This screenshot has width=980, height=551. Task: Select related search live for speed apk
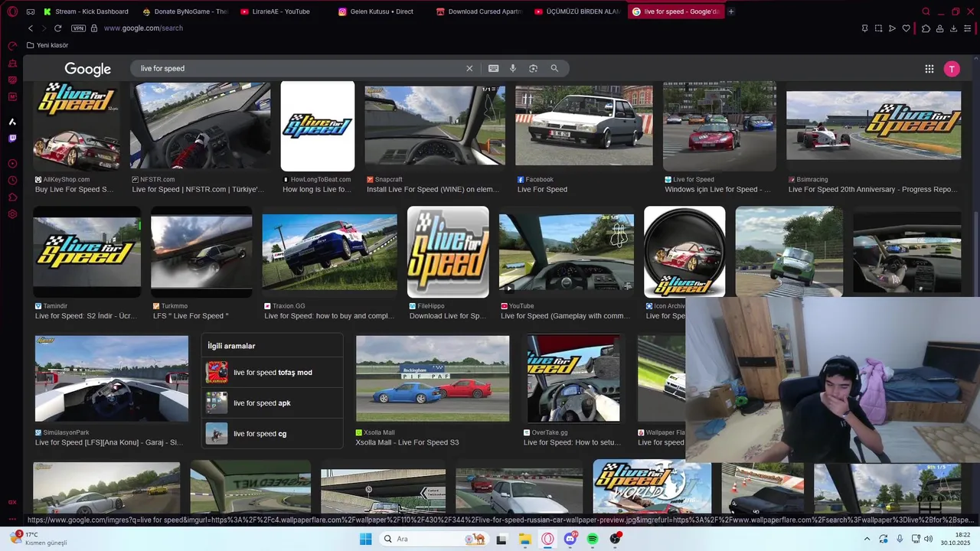273,403
